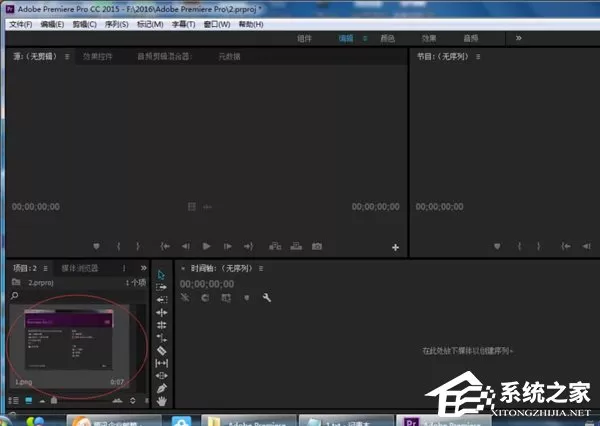Select the 1.png thumbnail in project panel
Viewport: 600px width, 426px height.
[x=68, y=339]
